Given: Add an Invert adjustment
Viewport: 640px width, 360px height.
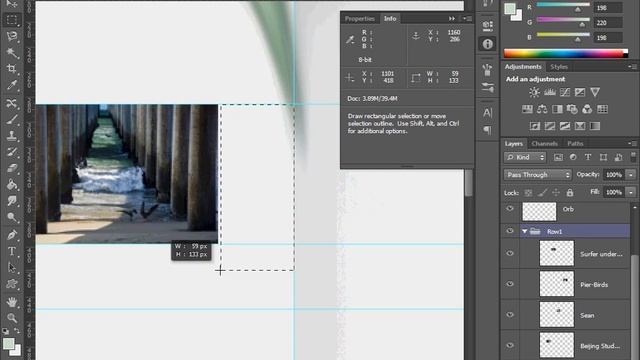Looking at the screenshot, I should (x=535, y=126).
